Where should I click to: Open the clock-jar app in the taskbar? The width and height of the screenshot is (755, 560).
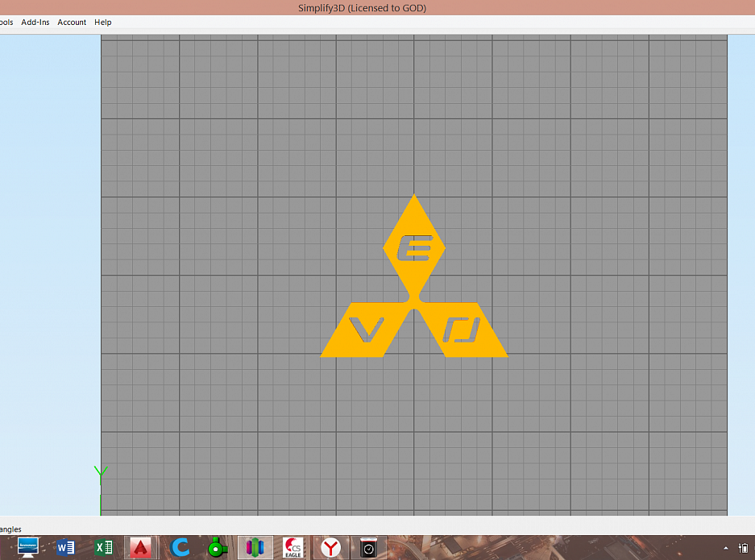(368, 547)
